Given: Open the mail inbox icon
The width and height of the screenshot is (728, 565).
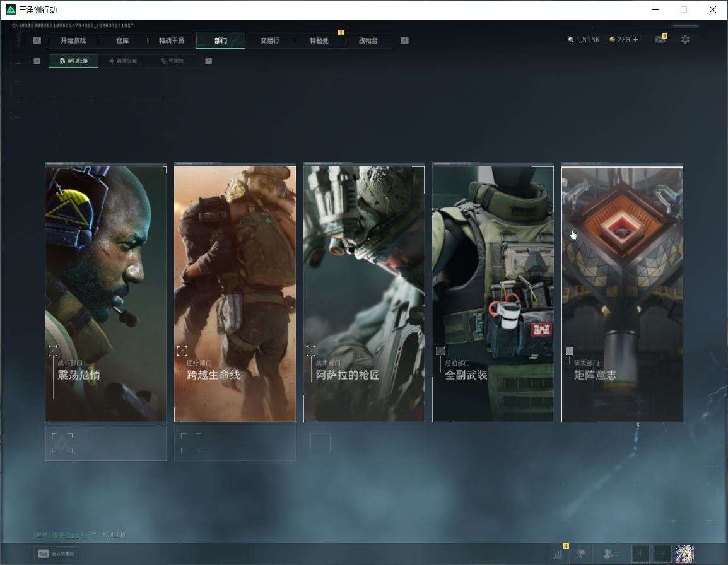Looking at the screenshot, I should [x=660, y=40].
